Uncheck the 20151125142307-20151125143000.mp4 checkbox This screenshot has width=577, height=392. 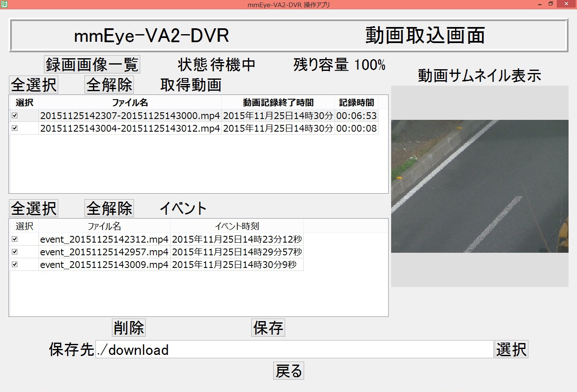click(15, 115)
